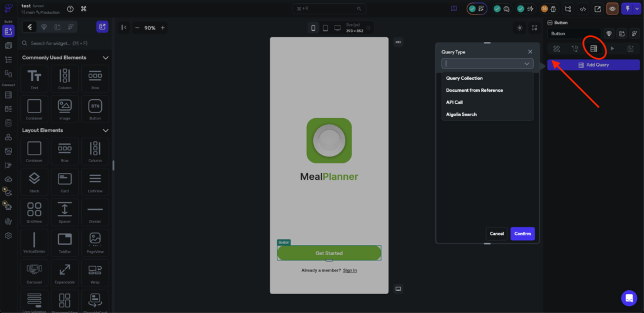The width and height of the screenshot is (644, 313).
Task: Open developer code view icon
Action: 583,9
